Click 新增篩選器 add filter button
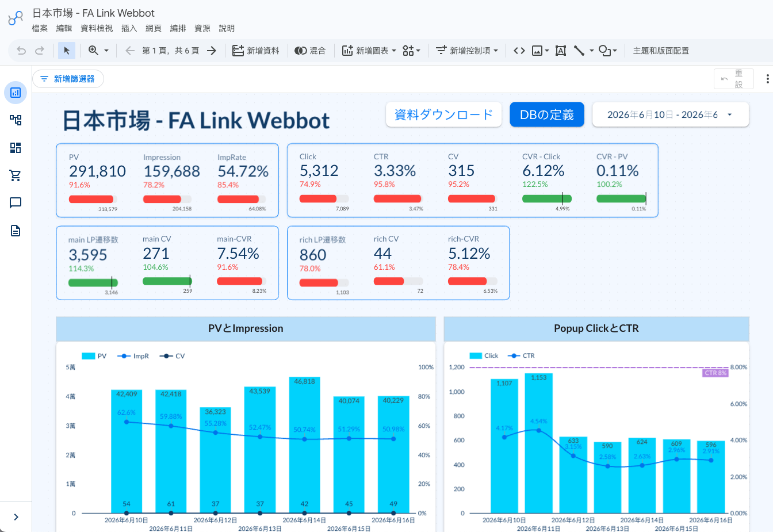The height and width of the screenshot is (532, 773). (68, 79)
